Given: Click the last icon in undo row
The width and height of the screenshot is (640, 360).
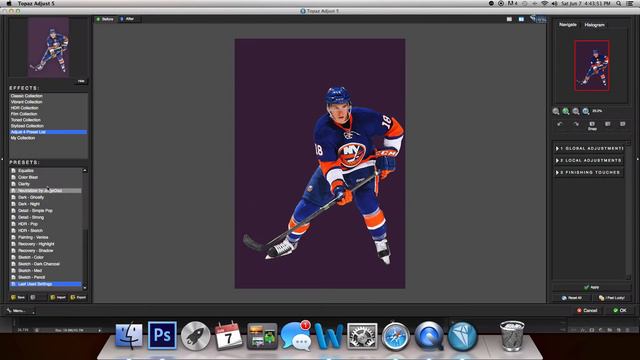Looking at the screenshot, I should (622, 124).
